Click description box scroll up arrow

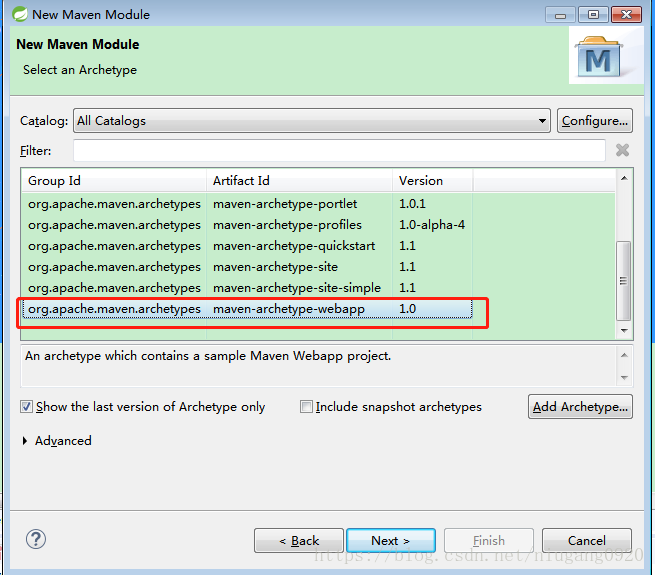click(624, 355)
